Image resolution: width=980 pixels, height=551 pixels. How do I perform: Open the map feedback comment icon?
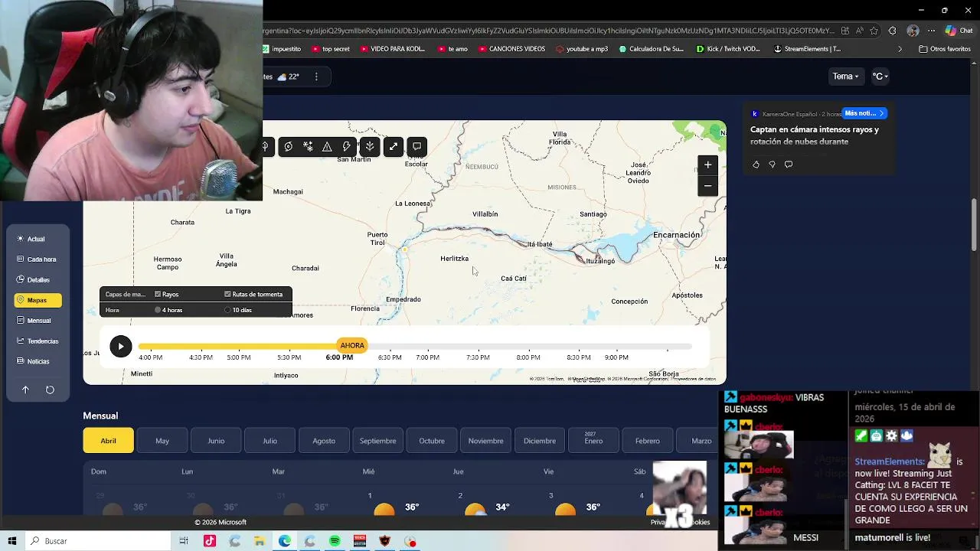click(x=417, y=146)
